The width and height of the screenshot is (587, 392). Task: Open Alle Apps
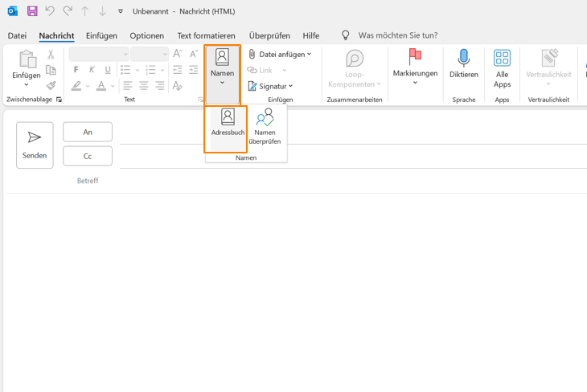coord(502,69)
